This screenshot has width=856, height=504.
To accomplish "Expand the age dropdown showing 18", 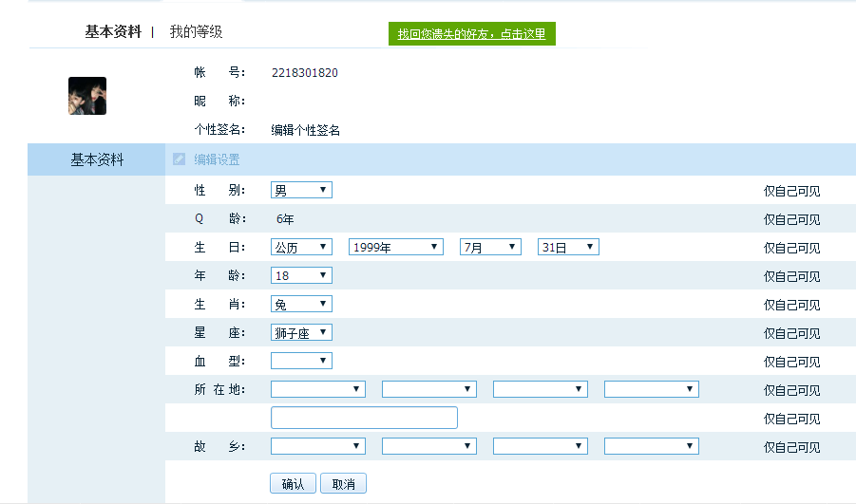I will click(301, 275).
